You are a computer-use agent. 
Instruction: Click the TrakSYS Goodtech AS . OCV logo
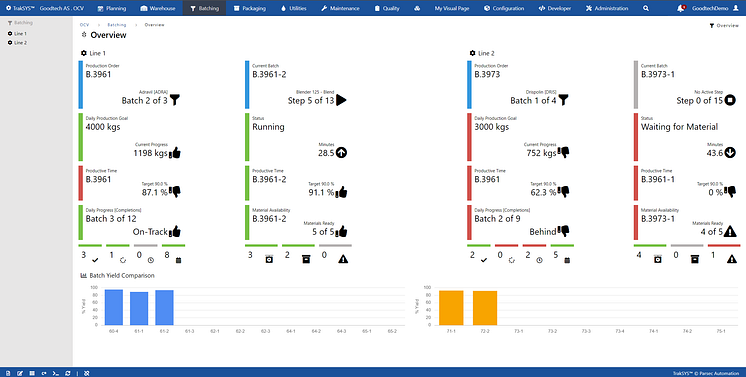45,8
